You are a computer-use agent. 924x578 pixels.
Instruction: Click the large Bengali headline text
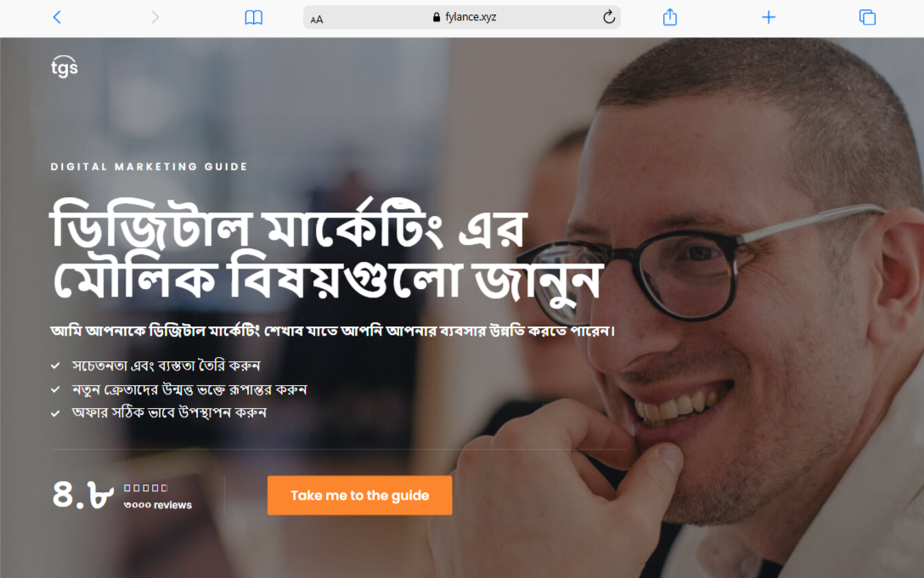(x=326, y=250)
